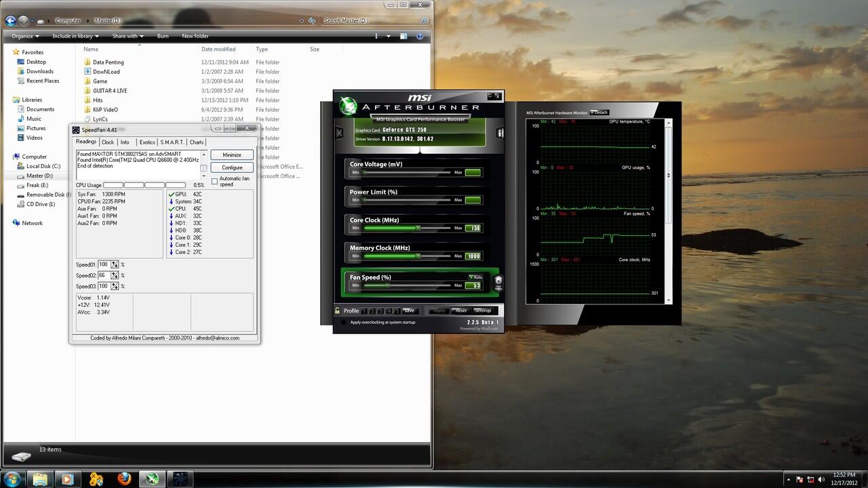Click the Hardware Monitor vertical scrollbar
The width and height of the screenshot is (868, 488).
[669, 211]
